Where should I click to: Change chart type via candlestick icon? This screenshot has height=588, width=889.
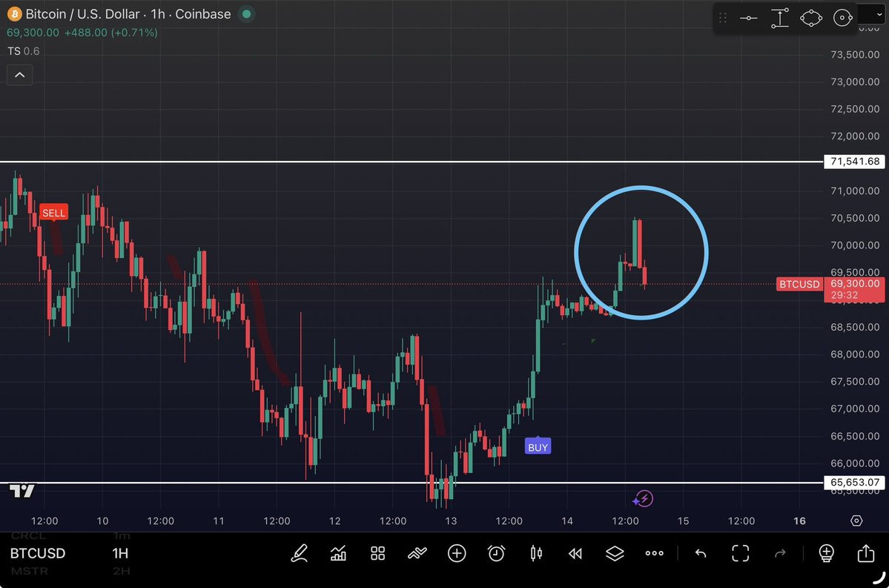coord(536,553)
